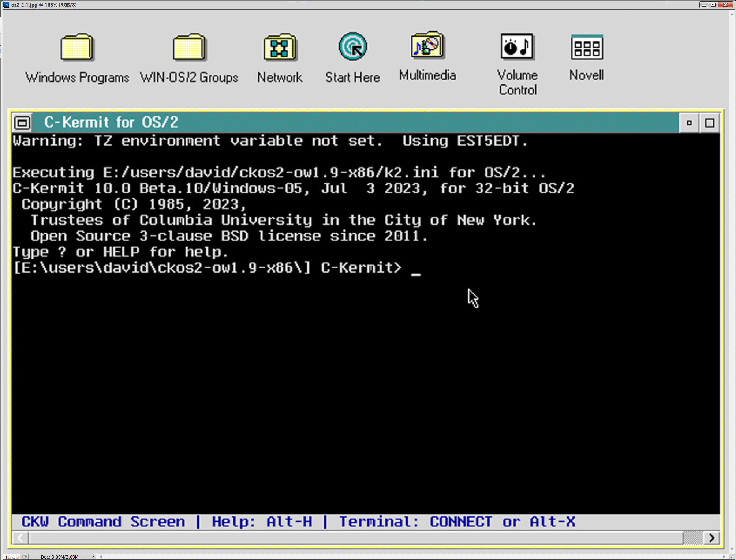Click 'Trustees of Columbia University' line
Screen dimensions: 736x560
click(x=284, y=220)
